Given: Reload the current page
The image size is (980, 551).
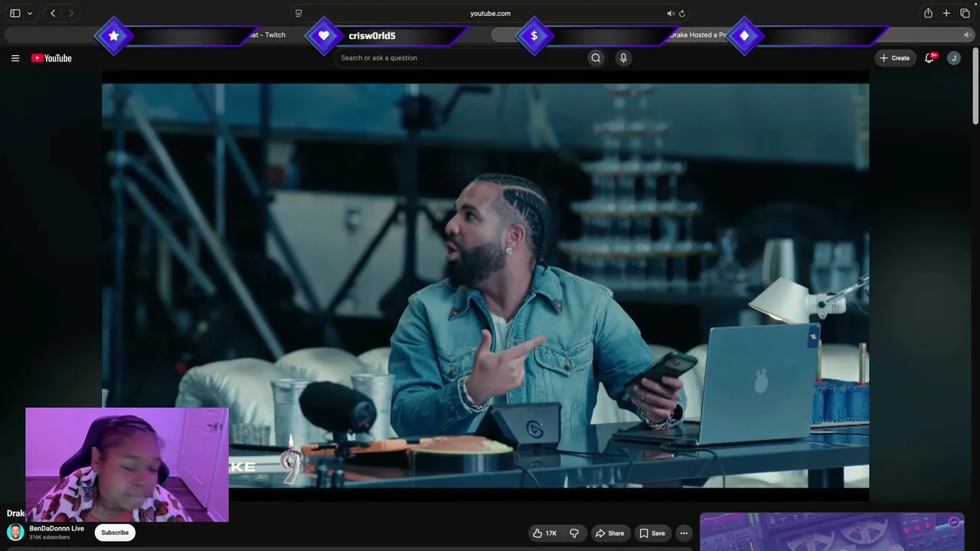Looking at the screenshot, I should tap(682, 13).
